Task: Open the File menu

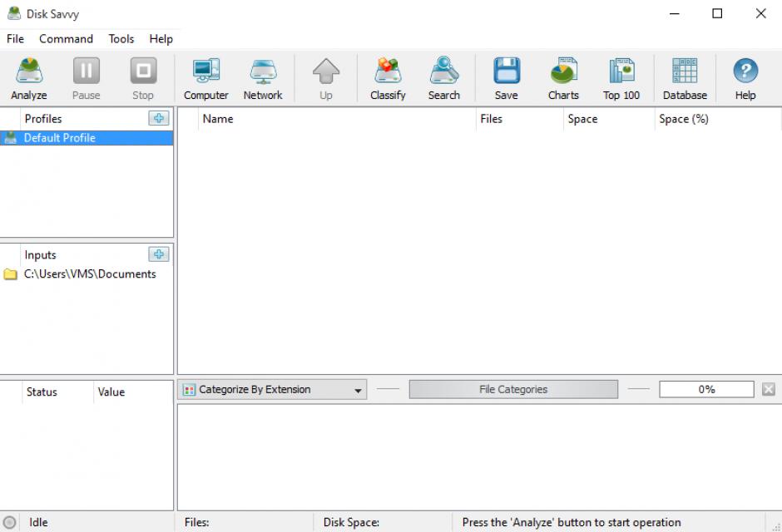Action: tap(15, 39)
